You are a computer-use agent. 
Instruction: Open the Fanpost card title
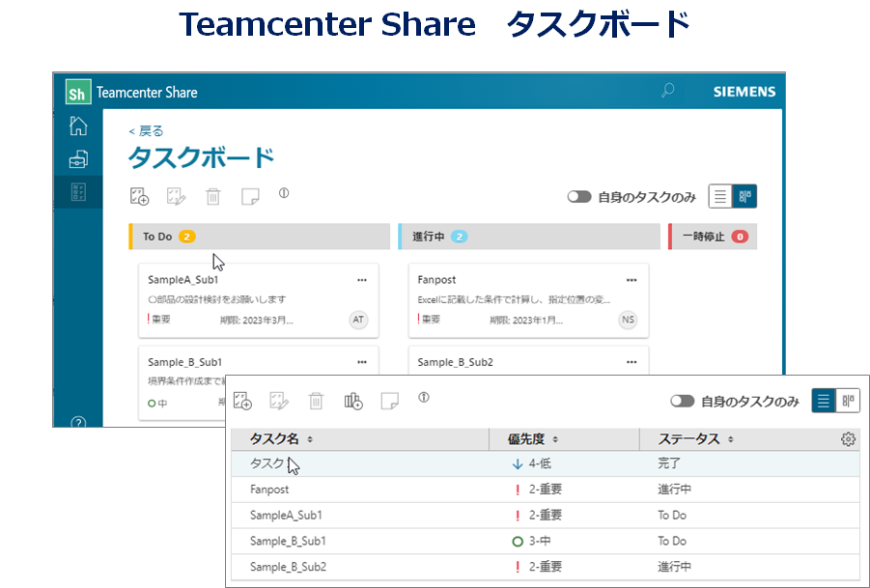pyautogui.click(x=436, y=280)
